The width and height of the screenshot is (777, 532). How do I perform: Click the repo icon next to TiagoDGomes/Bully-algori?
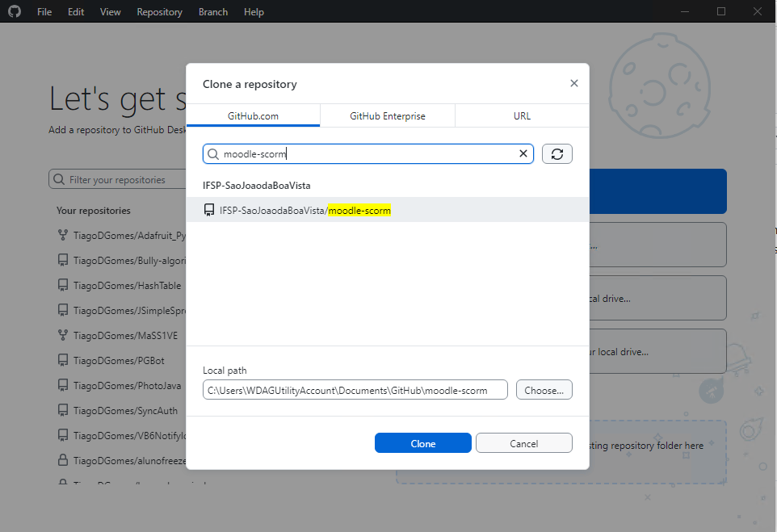[63, 260]
